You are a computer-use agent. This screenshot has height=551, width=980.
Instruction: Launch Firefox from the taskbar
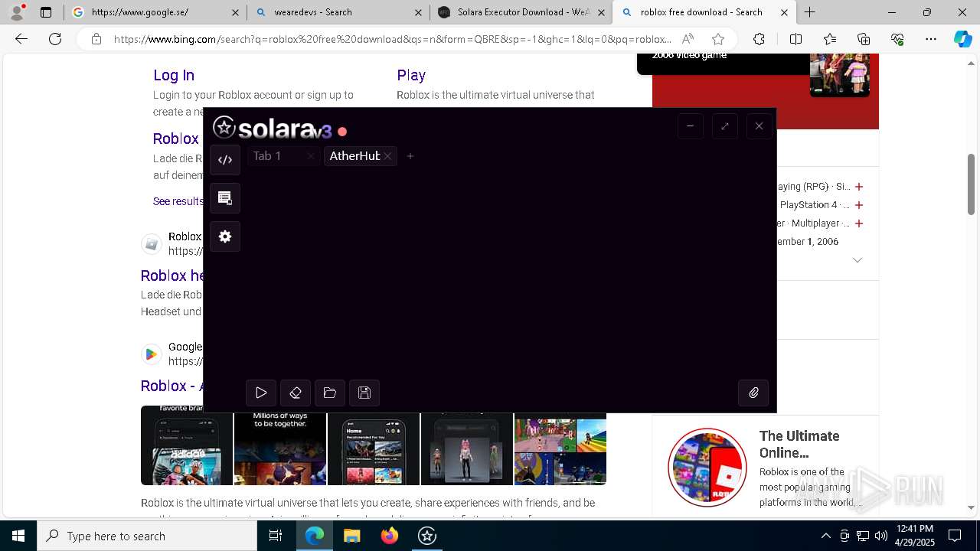pyautogui.click(x=390, y=536)
